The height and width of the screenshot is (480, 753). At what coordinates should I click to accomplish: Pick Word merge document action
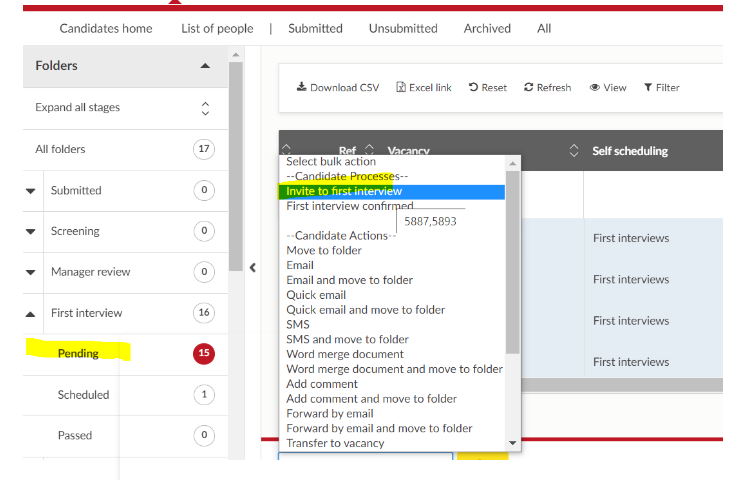(344, 354)
